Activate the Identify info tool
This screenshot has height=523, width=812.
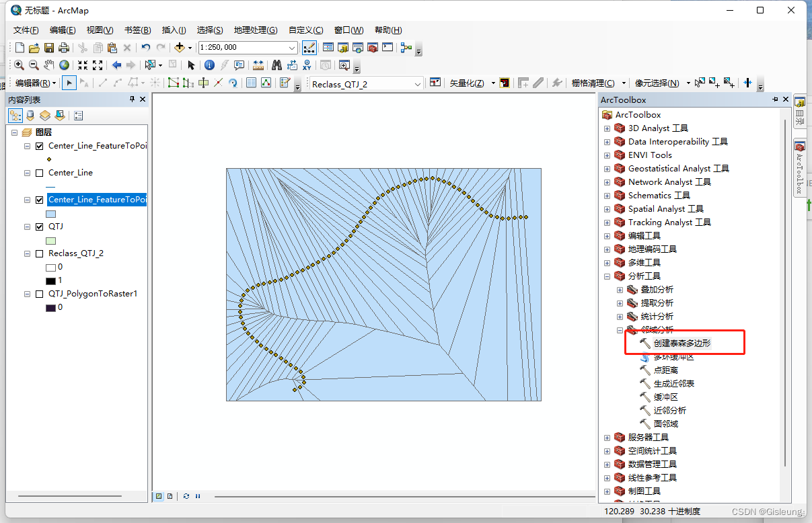coord(209,65)
